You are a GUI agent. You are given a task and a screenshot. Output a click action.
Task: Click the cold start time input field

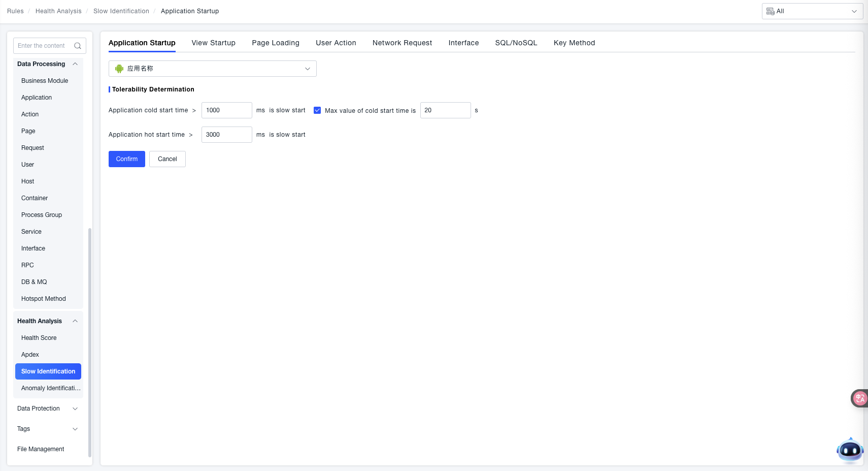pyautogui.click(x=226, y=110)
